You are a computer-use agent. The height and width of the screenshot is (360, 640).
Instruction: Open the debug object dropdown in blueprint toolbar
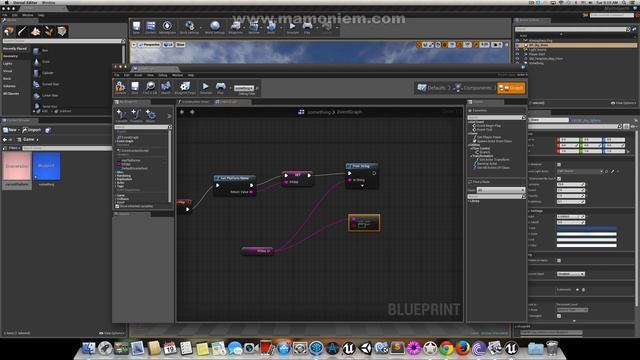coord(244,88)
